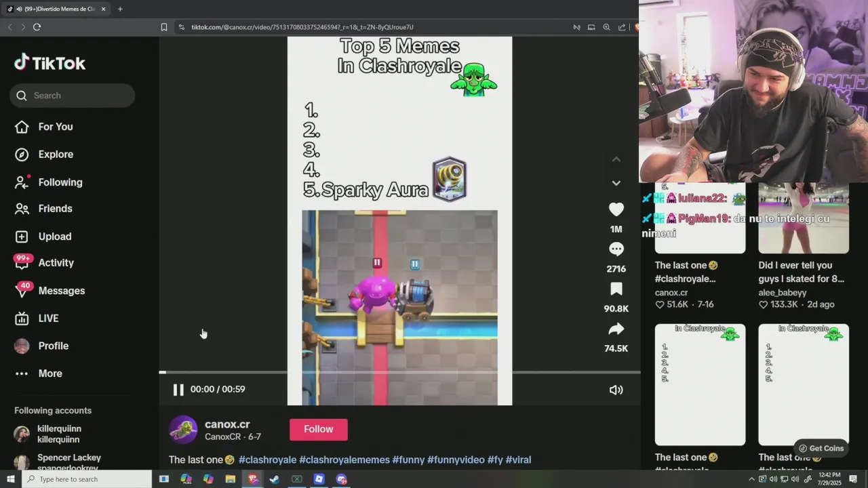Open alee_babeyy author link
Image resolution: width=868 pixels, height=488 pixels.
782,293
